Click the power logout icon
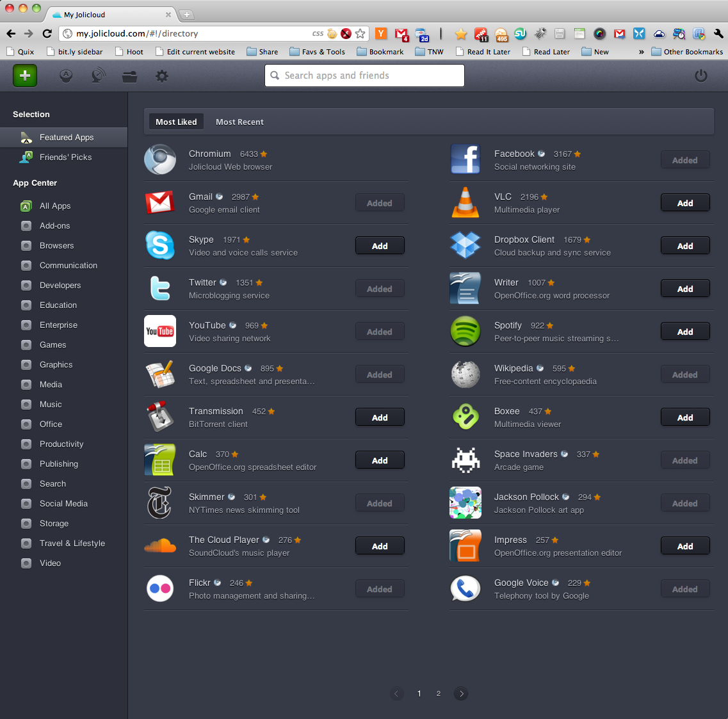Image resolution: width=728 pixels, height=719 pixels. (x=700, y=75)
